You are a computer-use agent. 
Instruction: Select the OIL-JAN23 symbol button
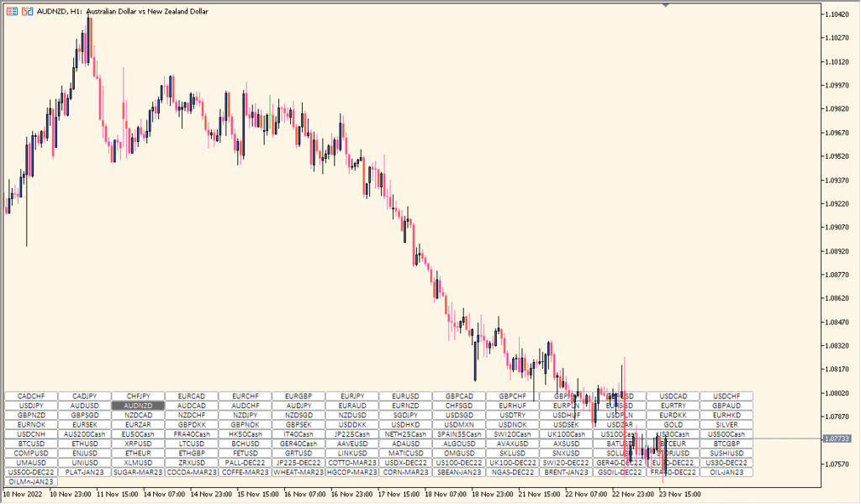[726, 472]
